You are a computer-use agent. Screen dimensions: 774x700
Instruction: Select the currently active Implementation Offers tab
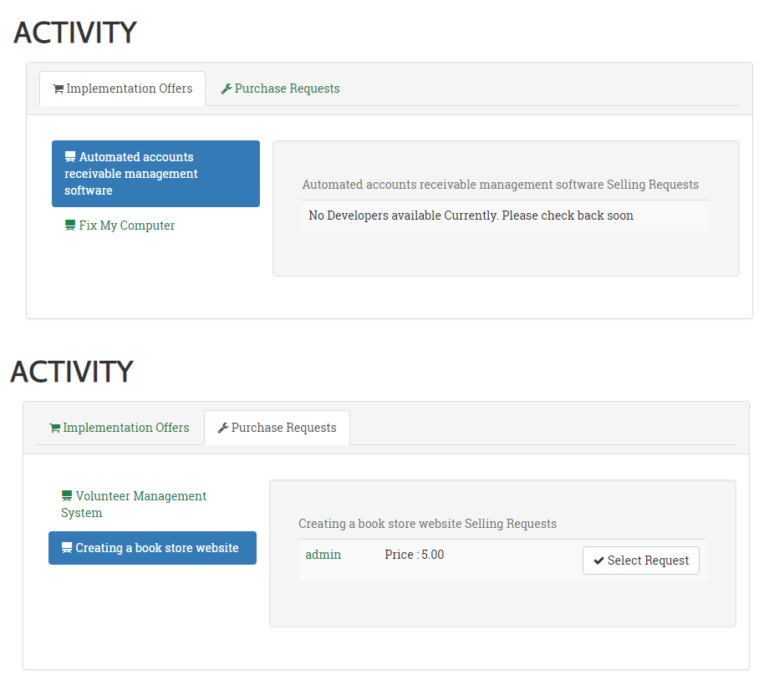point(122,89)
